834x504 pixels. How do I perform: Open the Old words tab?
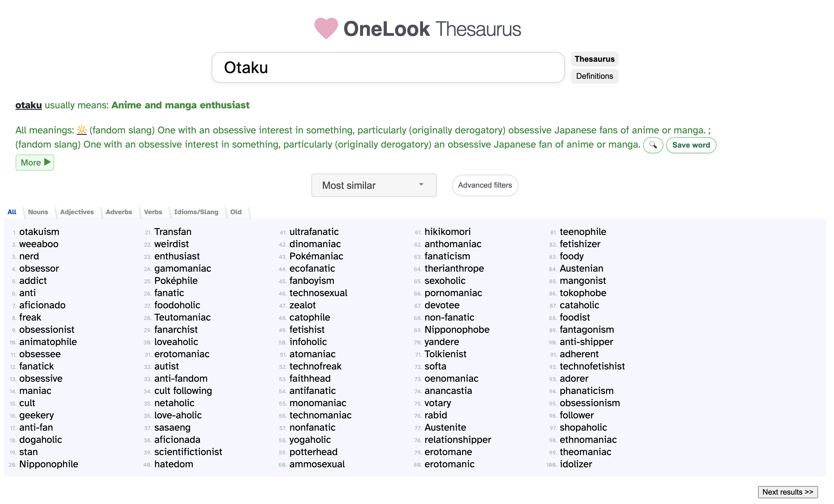(236, 212)
